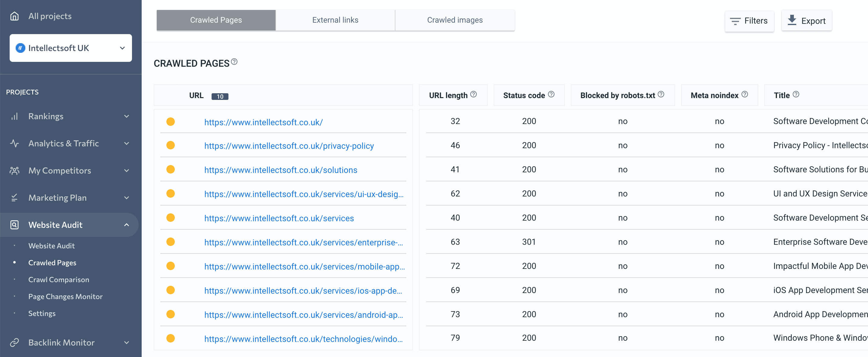Expand the Analytics & Traffic chevron
Image resolution: width=868 pixels, height=357 pixels.
click(127, 143)
